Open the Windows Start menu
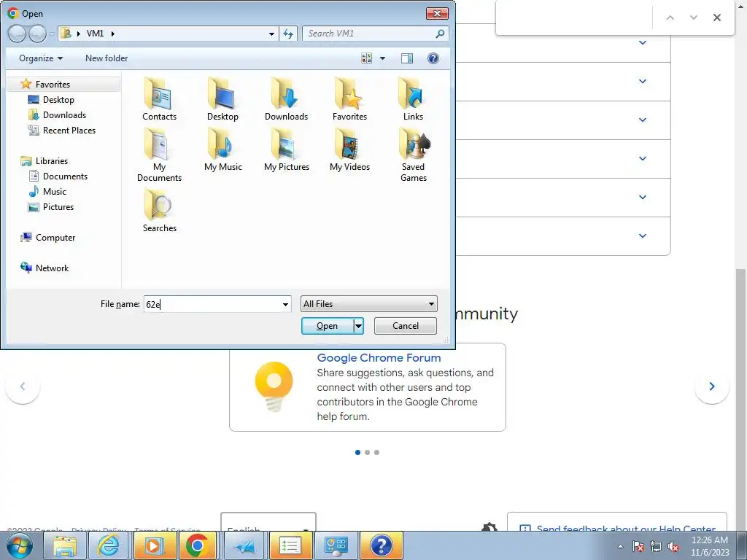Viewport: 747px width, 560px height. (x=20, y=545)
